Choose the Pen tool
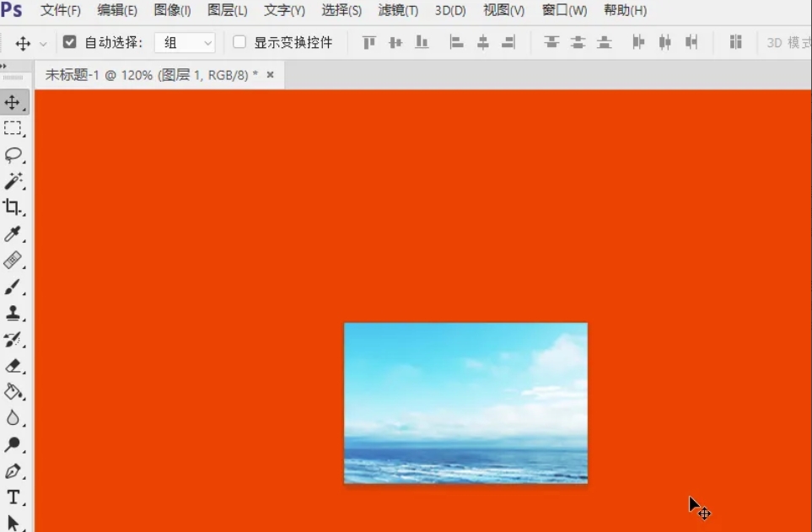The image size is (812, 532). coord(13,470)
